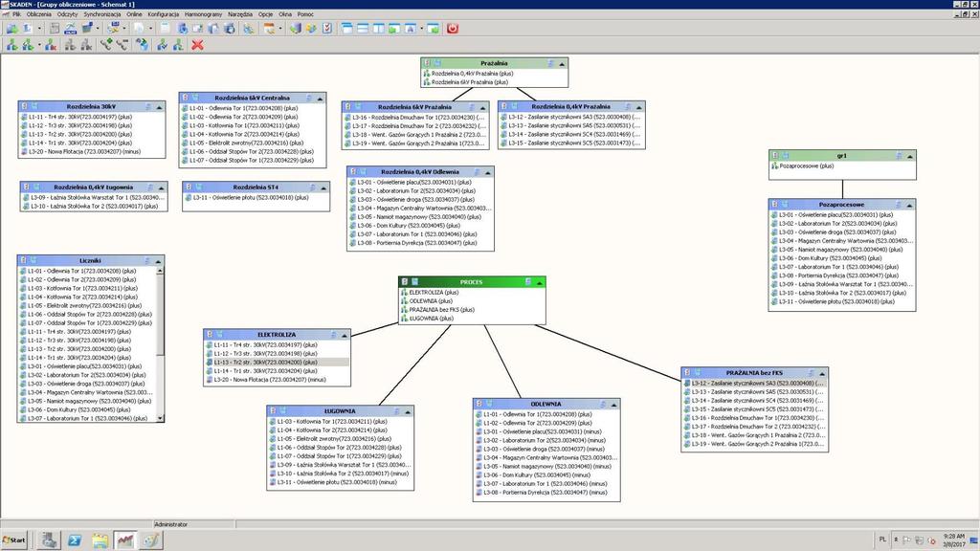The height and width of the screenshot is (551, 980).
Task: Open dropdown arrow next to calendar toolbar icon
Action: pyautogui.click(x=280, y=28)
